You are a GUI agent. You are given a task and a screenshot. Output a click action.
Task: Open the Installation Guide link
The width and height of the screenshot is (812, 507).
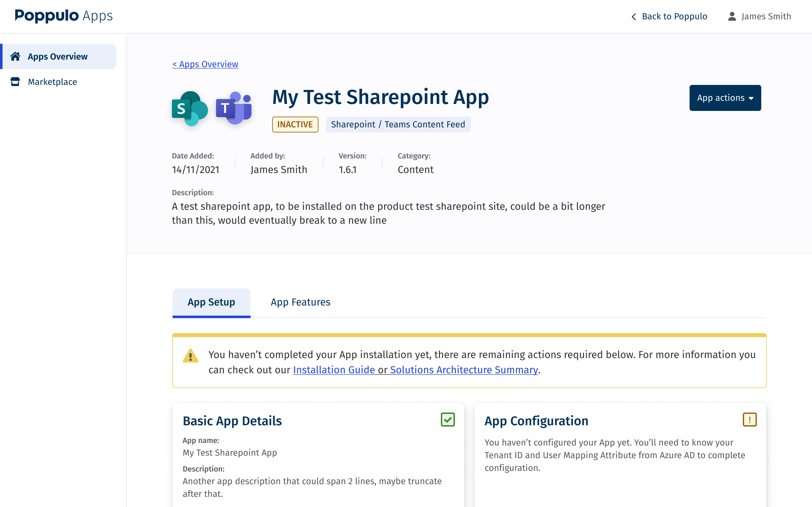(334, 370)
